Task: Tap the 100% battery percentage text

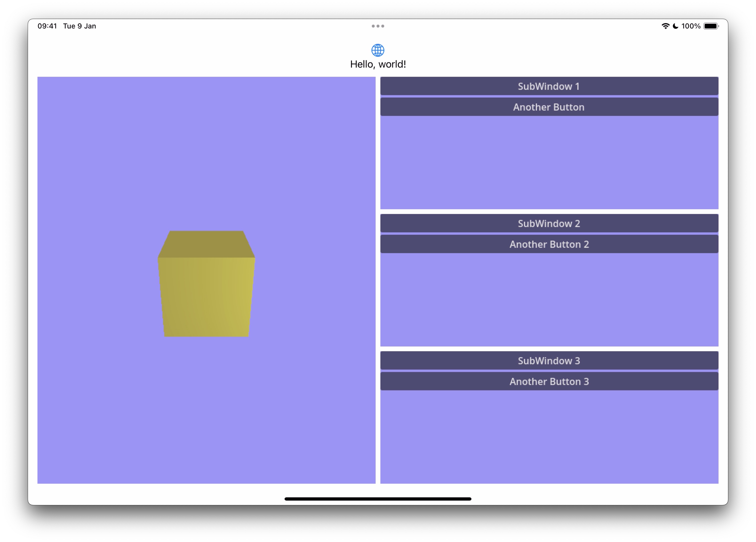Action: [691, 26]
